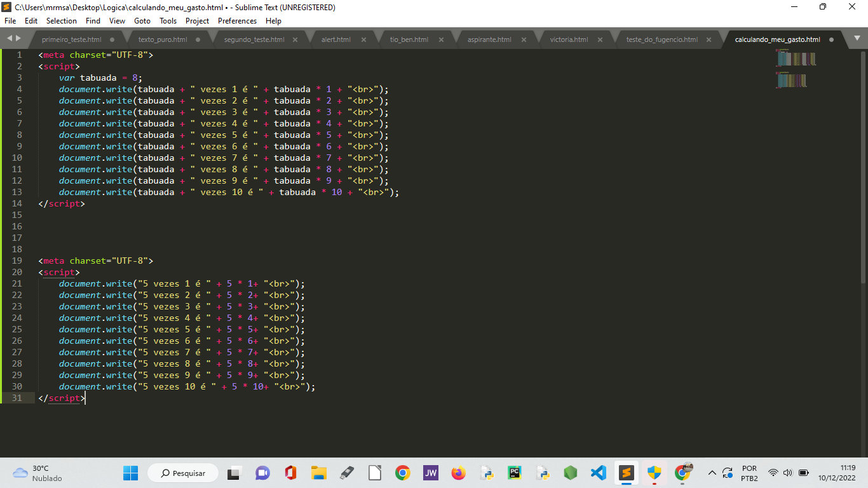
Task: Click unsaved dot on texto_puro.html tab
Action: coord(198,39)
